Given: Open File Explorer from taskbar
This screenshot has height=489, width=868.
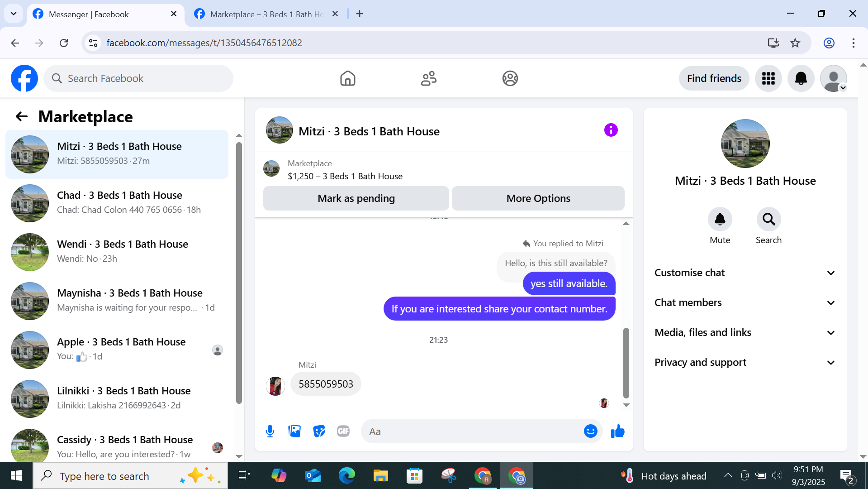Looking at the screenshot, I should click(x=380, y=476).
